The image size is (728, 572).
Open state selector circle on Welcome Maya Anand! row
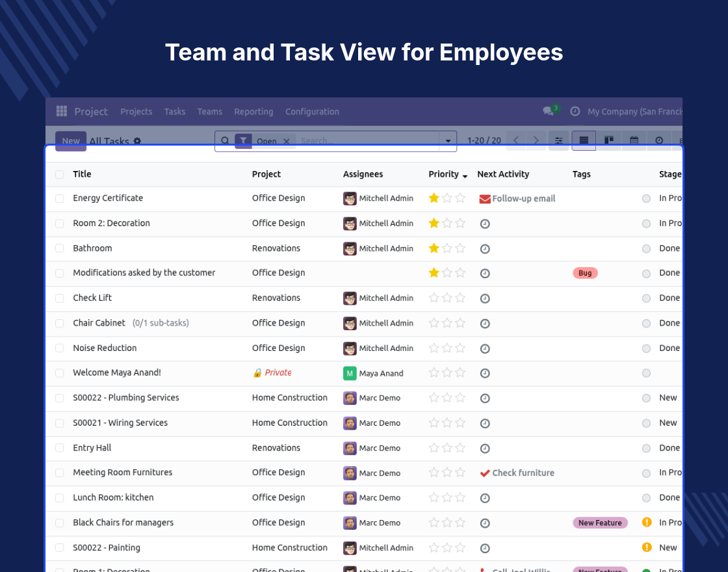646,373
